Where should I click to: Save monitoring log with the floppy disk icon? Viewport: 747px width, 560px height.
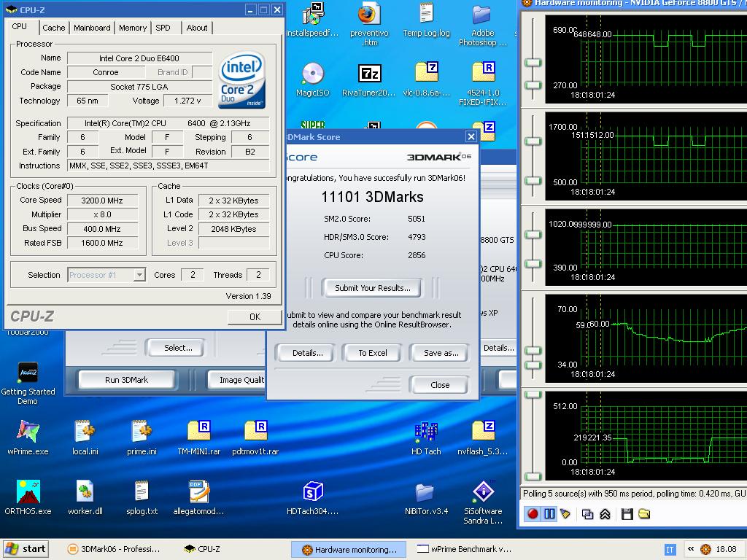coord(627,514)
